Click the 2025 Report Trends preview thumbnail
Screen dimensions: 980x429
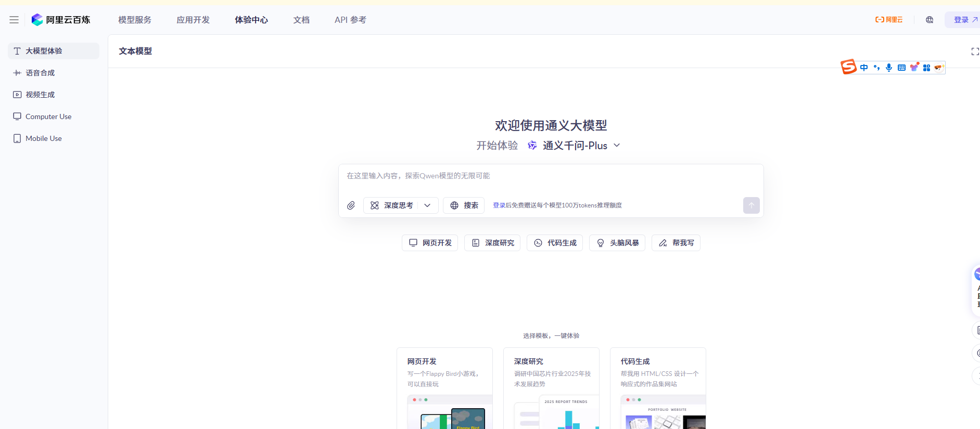pos(557,412)
